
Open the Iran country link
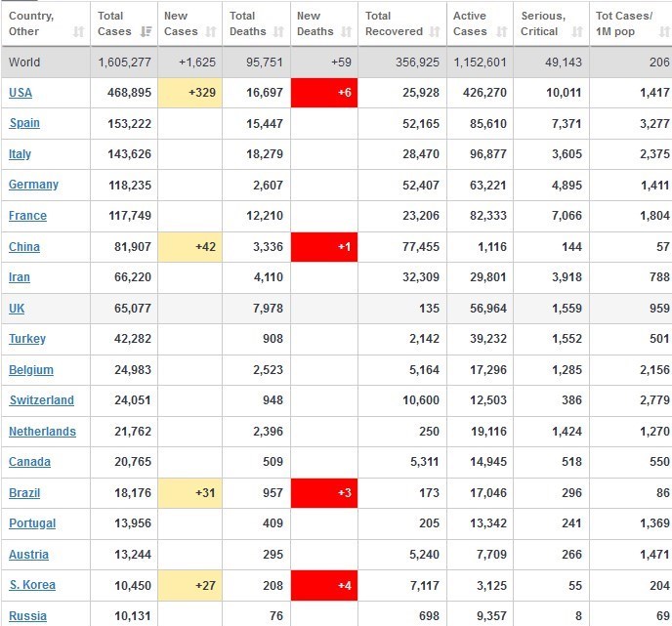(20, 277)
